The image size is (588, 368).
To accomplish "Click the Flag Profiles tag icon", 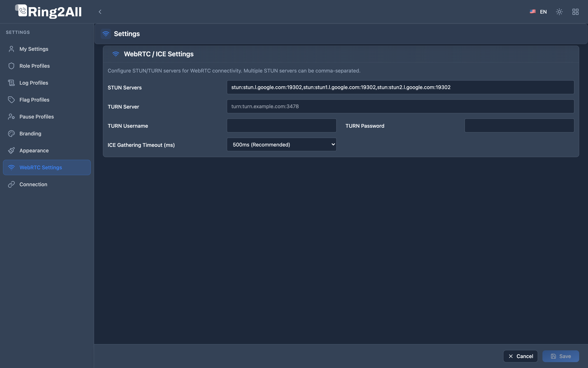I will point(11,100).
